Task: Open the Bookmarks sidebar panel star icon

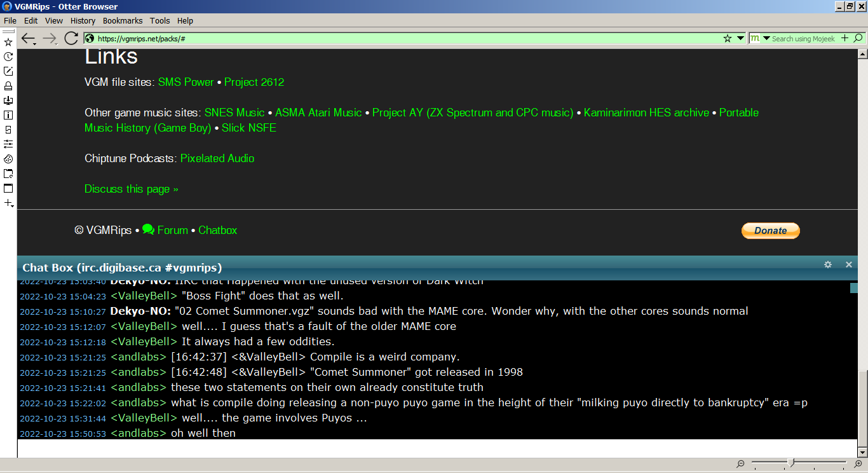Action: coord(8,43)
